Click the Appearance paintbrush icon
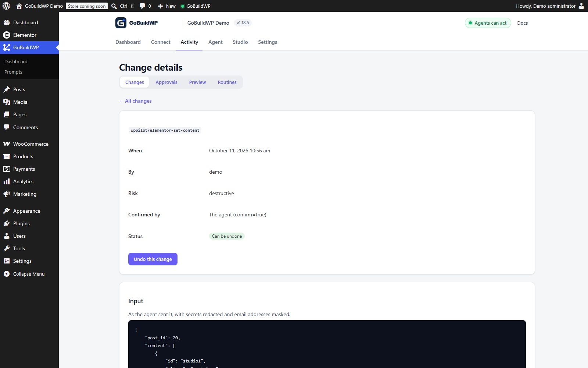This screenshot has height=368, width=588. 7,211
